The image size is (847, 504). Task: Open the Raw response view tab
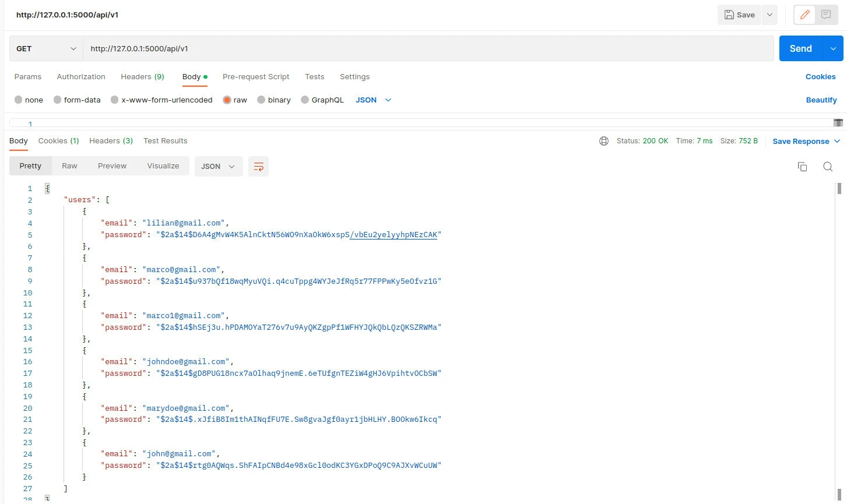click(x=69, y=166)
